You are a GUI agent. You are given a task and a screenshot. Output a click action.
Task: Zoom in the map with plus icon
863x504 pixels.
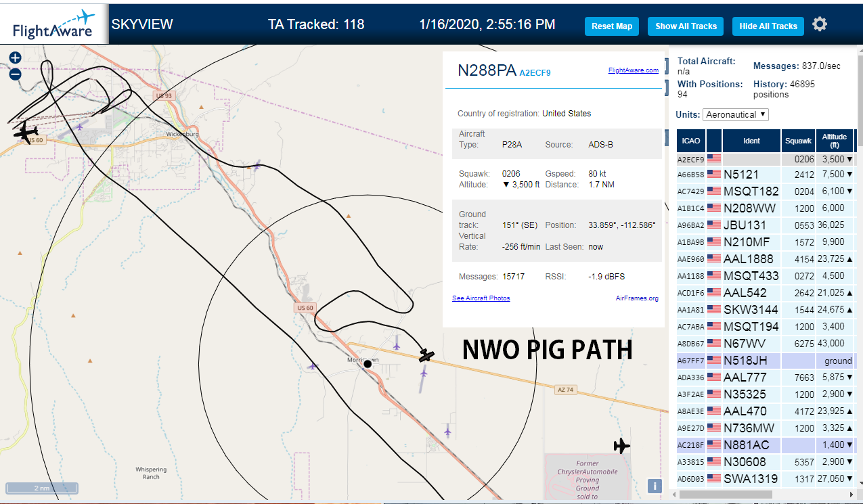click(16, 58)
